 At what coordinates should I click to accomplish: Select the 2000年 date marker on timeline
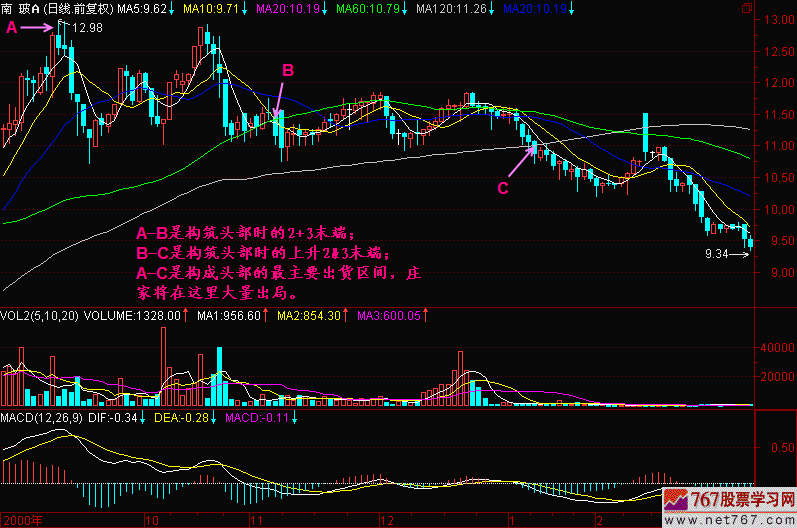[23, 520]
